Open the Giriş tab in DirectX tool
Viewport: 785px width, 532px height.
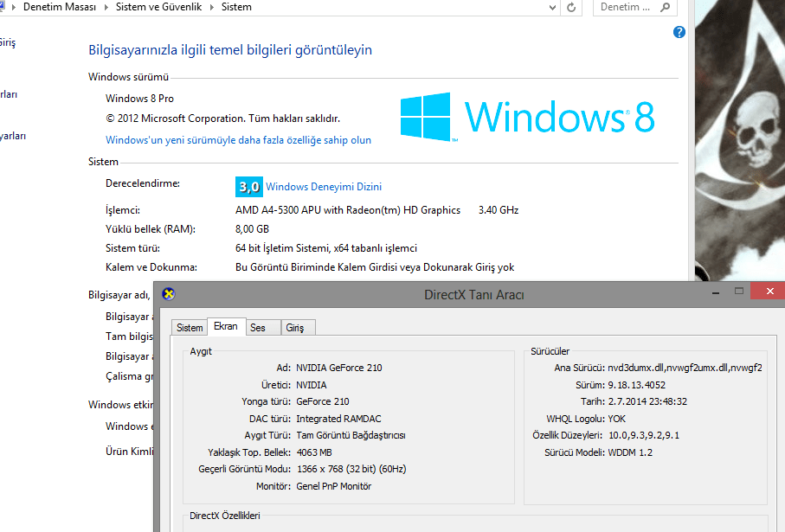click(x=299, y=328)
